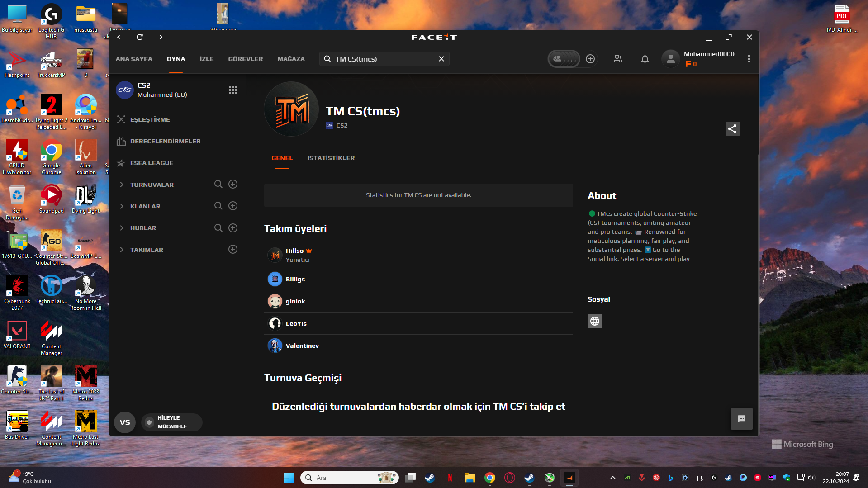Open the volume speaker tray icon

[x=811, y=478]
